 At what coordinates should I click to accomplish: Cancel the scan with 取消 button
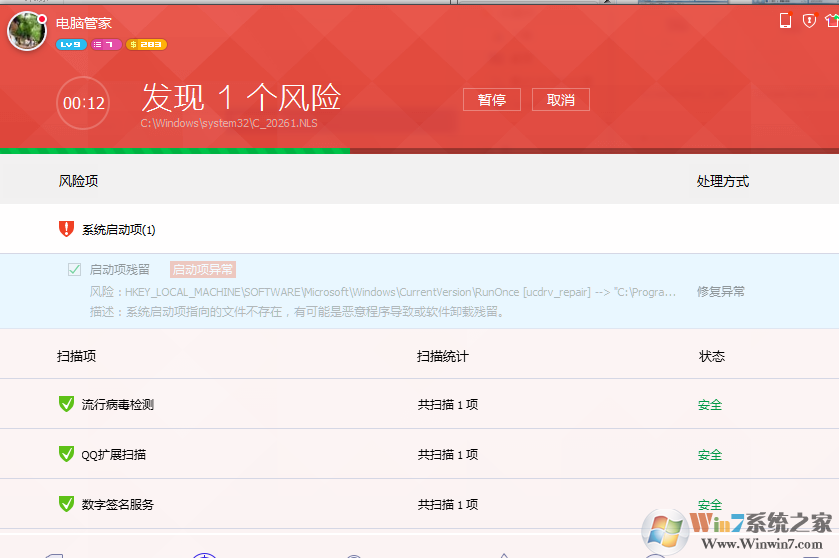pyautogui.click(x=561, y=100)
